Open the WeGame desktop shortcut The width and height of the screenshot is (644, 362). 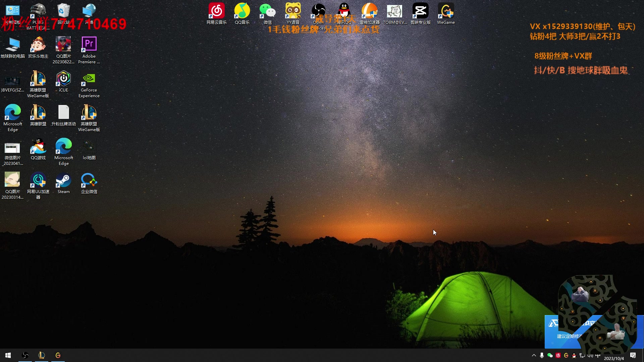[446, 13]
